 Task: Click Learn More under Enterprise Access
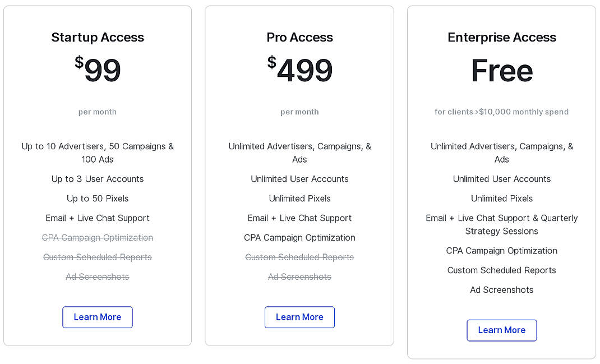(x=501, y=330)
